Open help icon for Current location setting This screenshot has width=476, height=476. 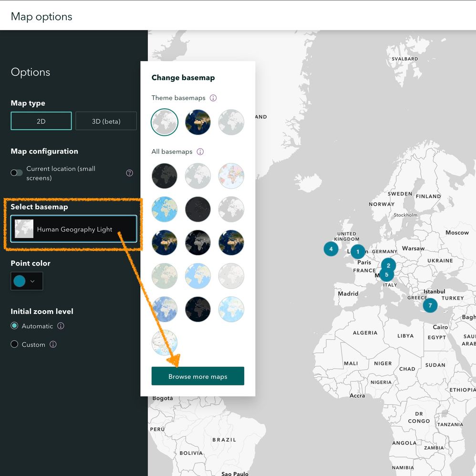tap(129, 173)
